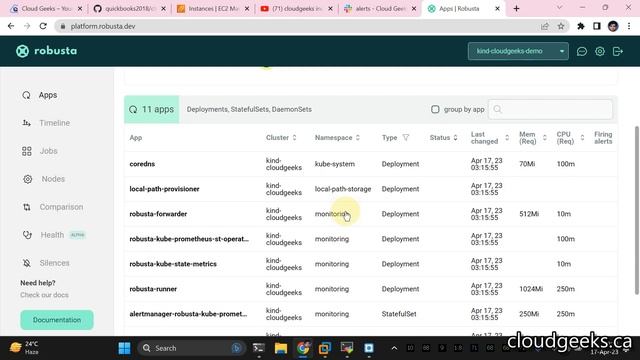
Task: Switch to the Cloud Geeks YouTube tab
Action: 46,9
